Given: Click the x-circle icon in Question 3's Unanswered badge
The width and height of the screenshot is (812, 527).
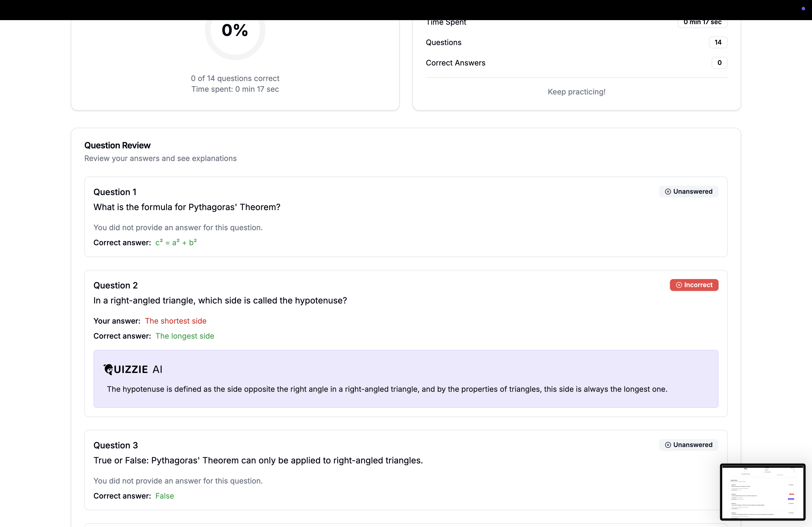Looking at the screenshot, I should pos(668,445).
